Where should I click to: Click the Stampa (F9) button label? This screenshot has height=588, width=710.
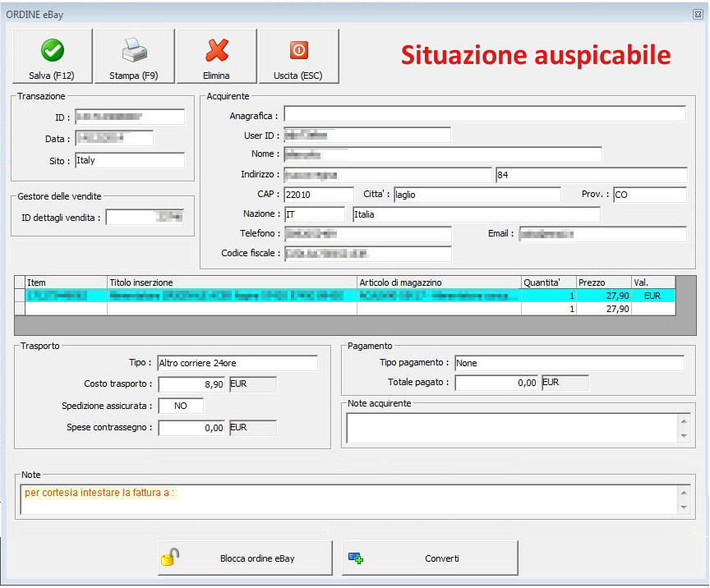134,76
